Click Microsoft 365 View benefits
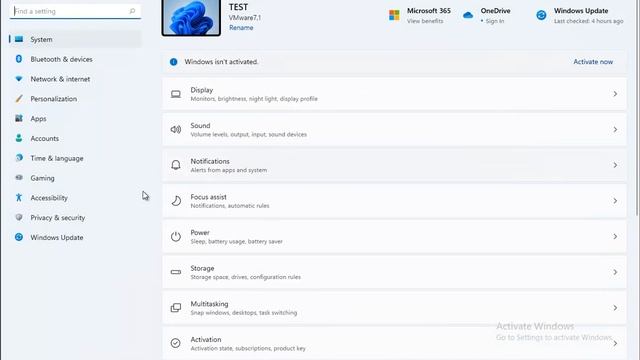This screenshot has width=640, height=360. click(x=425, y=21)
